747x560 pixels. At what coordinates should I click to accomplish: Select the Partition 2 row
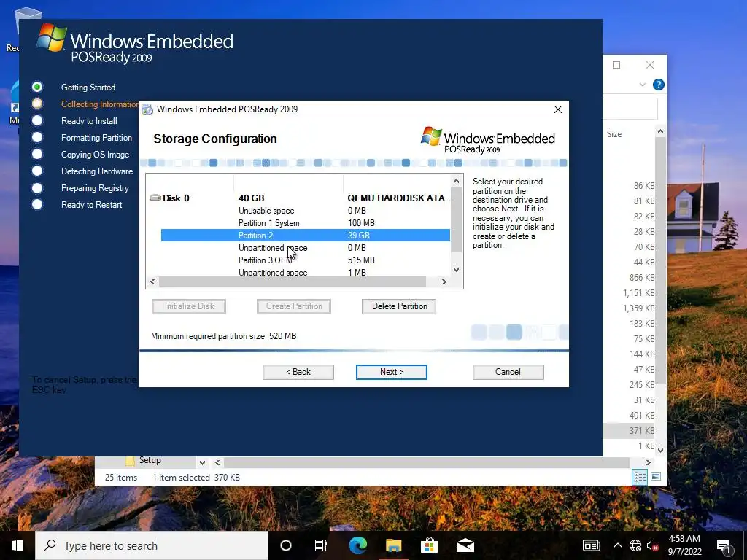click(x=306, y=236)
